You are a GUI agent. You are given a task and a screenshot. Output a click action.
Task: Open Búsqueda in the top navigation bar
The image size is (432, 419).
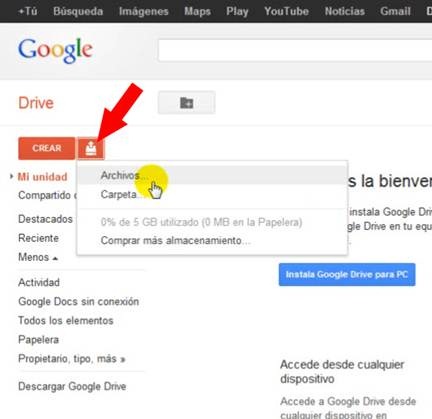point(78,11)
